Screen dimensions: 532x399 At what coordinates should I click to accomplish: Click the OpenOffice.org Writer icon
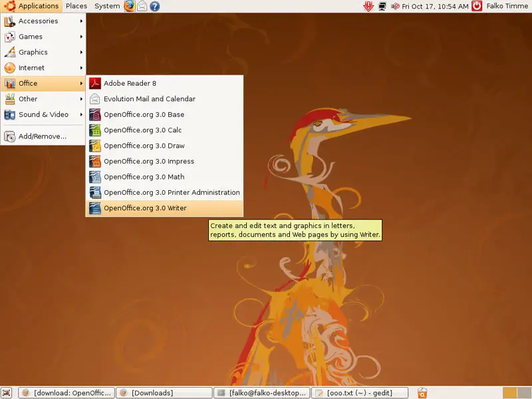tap(95, 208)
